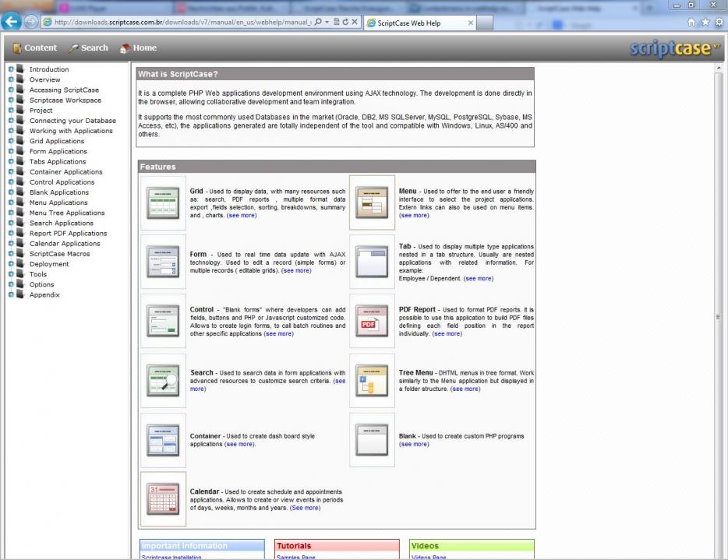Viewport: 728px width, 560px height.
Task: Select Scriptcase Workspace in tree
Action: pyautogui.click(x=65, y=100)
